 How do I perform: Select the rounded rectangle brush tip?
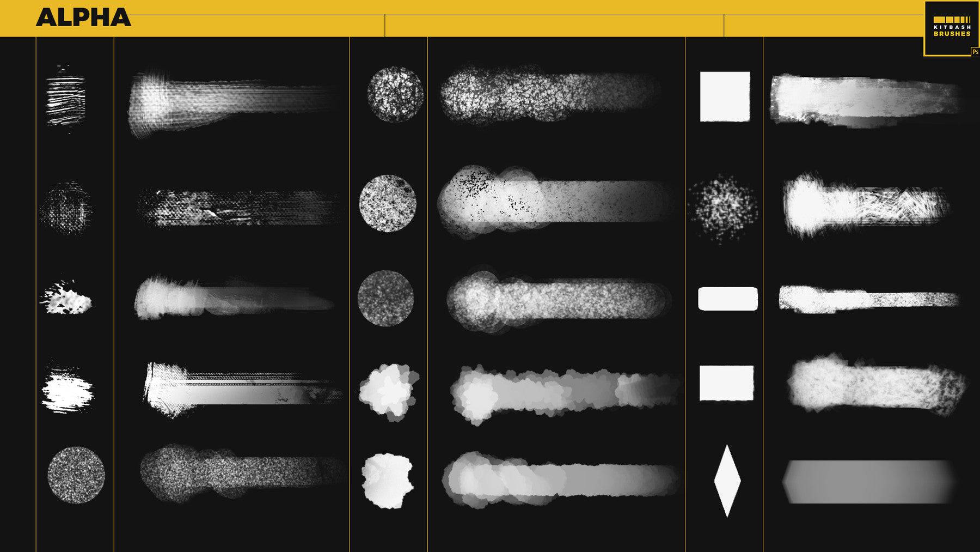tap(728, 299)
